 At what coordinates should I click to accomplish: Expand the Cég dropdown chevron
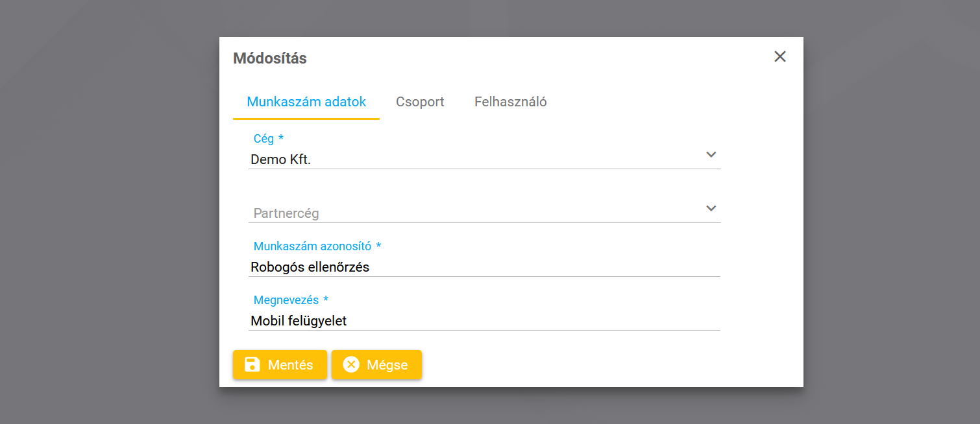tap(711, 155)
